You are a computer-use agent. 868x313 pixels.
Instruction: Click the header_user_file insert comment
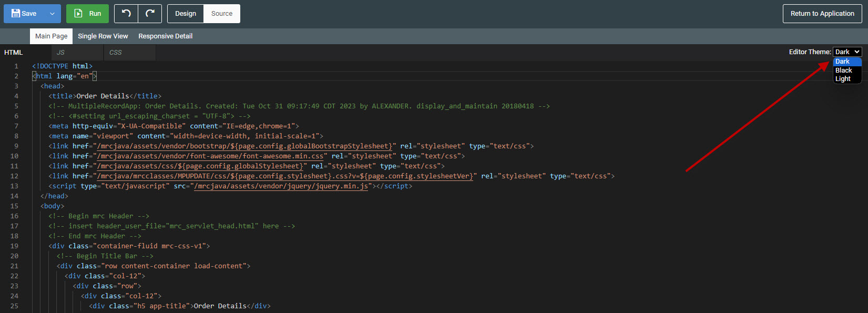click(172, 226)
